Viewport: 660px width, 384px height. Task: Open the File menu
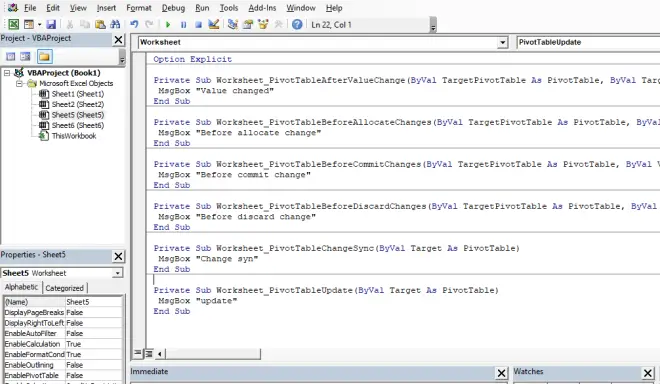tap(30, 8)
